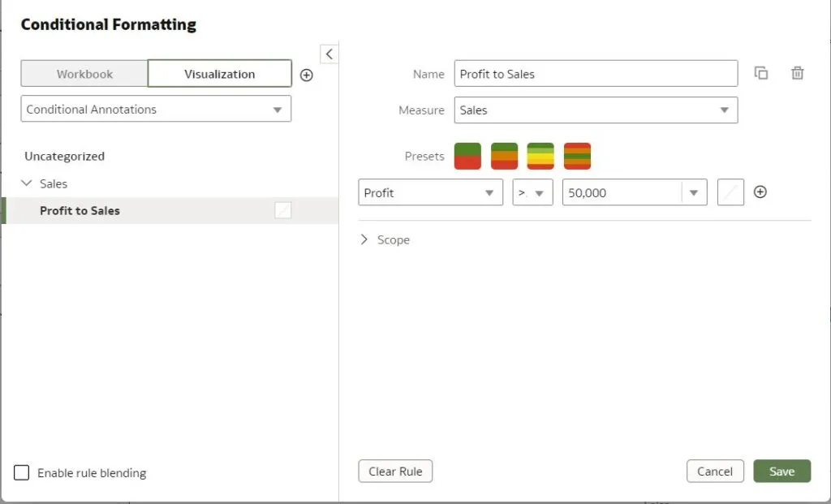Add another condition with plus icon after format swatch
831x504 pixels.
760,192
